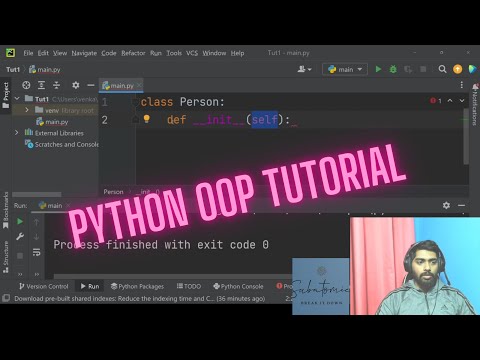The height and width of the screenshot is (360, 480).
Task: Click the self parameter in the code
Action: (x=265, y=119)
